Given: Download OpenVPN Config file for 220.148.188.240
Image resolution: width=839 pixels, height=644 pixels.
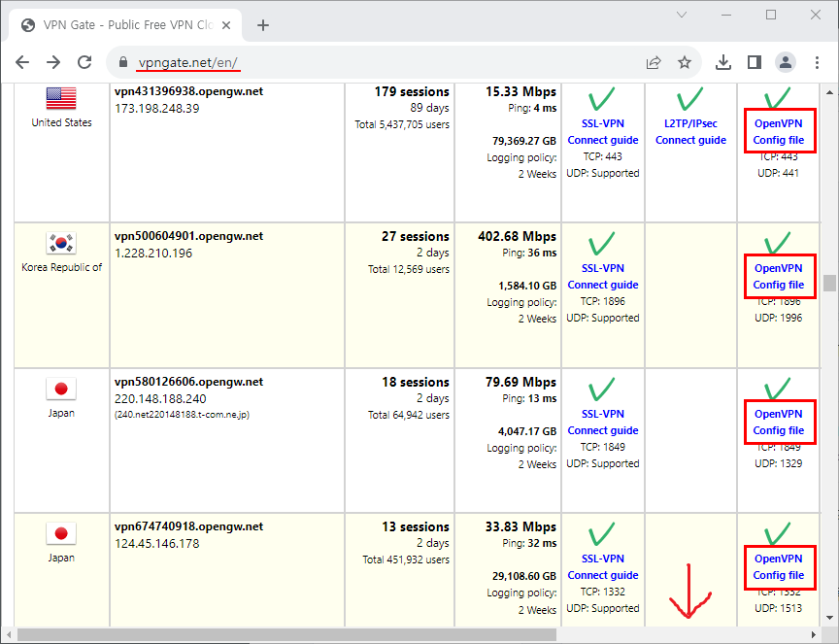Looking at the screenshot, I should [x=779, y=422].
